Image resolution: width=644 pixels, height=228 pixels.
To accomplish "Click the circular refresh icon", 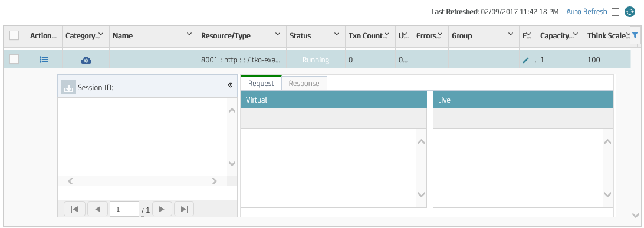I will click(x=630, y=12).
